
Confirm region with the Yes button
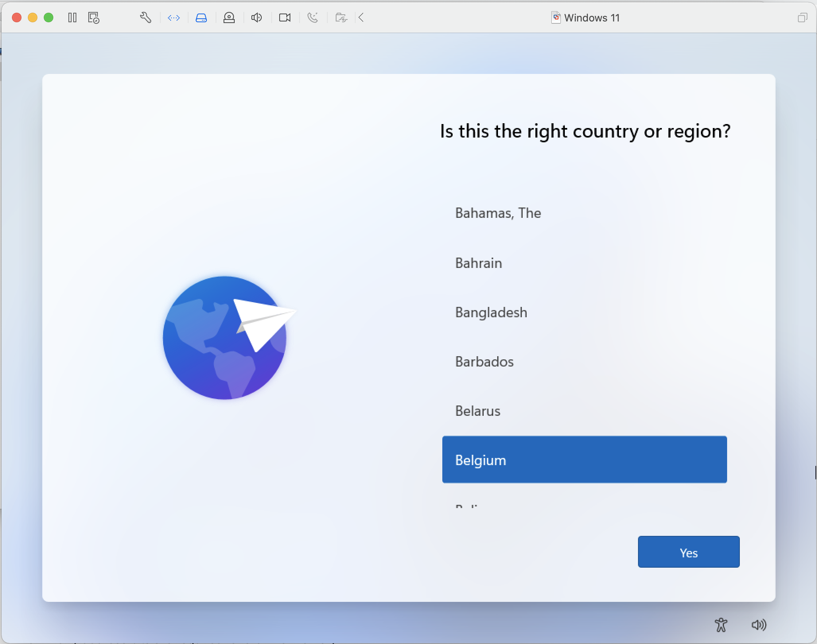[x=688, y=552]
